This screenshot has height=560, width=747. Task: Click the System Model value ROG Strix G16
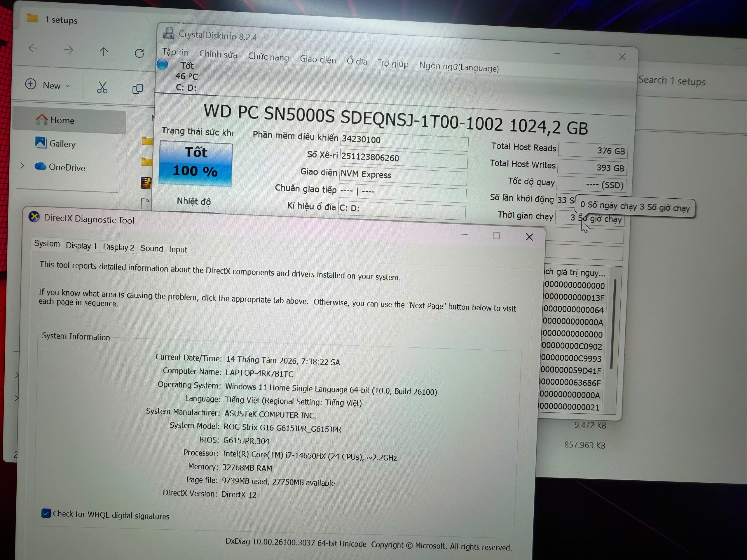[x=282, y=428]
